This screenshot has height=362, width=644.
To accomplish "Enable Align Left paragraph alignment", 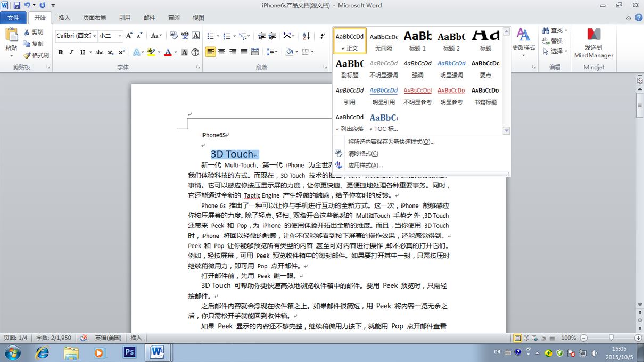I will click(x=210, y=52).
